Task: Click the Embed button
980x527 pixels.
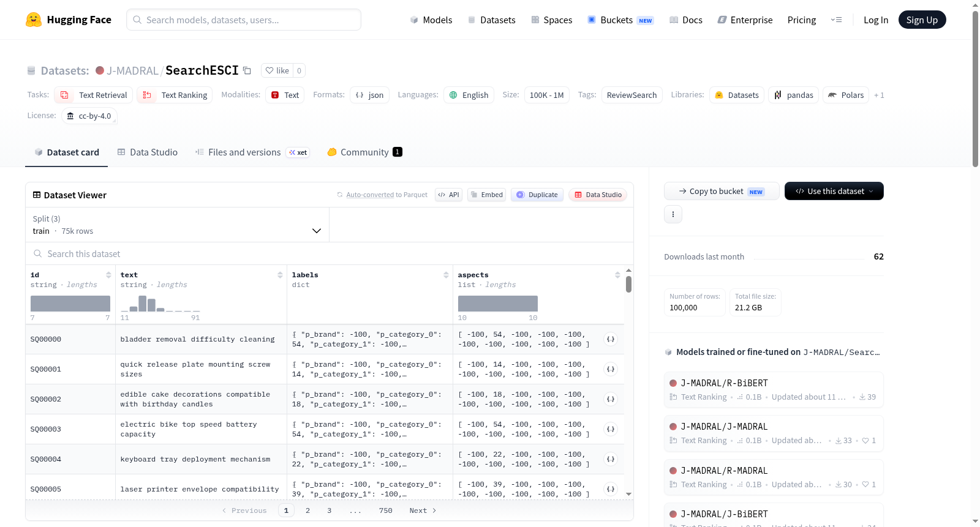Action: 486,195
